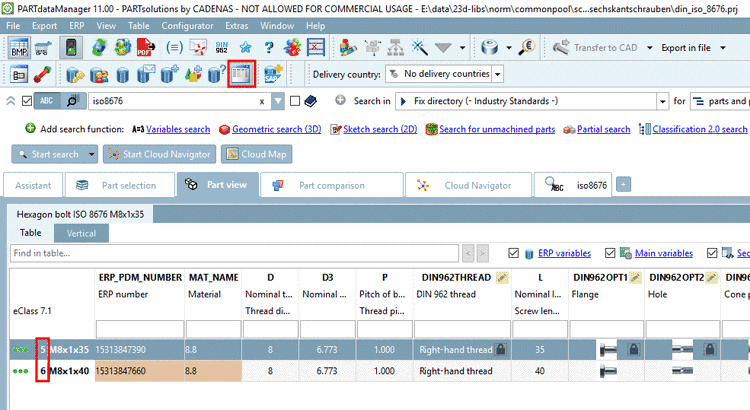Click the hierarchy tree structure icon
Screen dimensions: 750x410
396,47
